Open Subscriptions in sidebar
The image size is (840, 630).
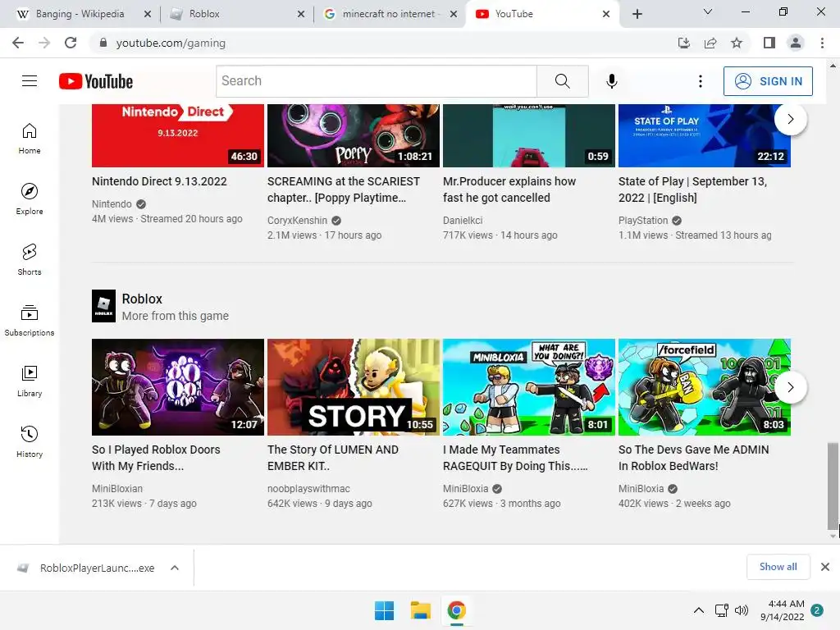click(30, 321)
